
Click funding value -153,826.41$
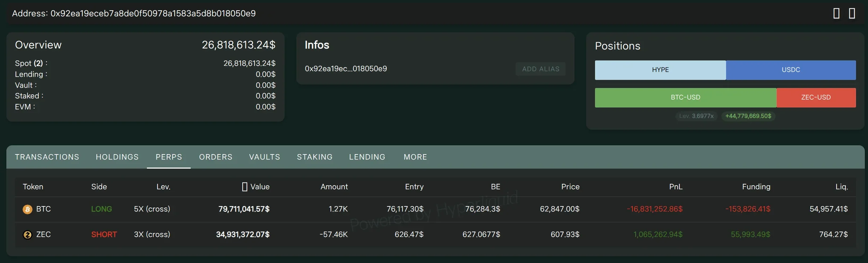pyautogui.click(x=748, y=209)
